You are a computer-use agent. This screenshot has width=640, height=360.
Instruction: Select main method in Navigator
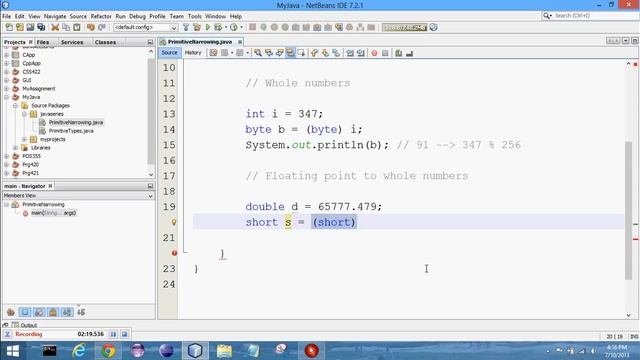click(53, 213)
